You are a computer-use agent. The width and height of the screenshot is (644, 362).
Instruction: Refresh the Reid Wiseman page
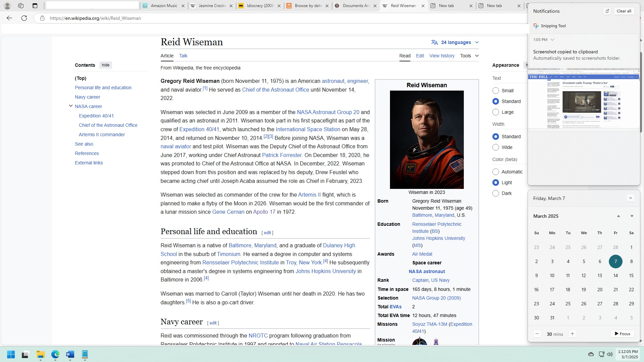coord(24,18)
